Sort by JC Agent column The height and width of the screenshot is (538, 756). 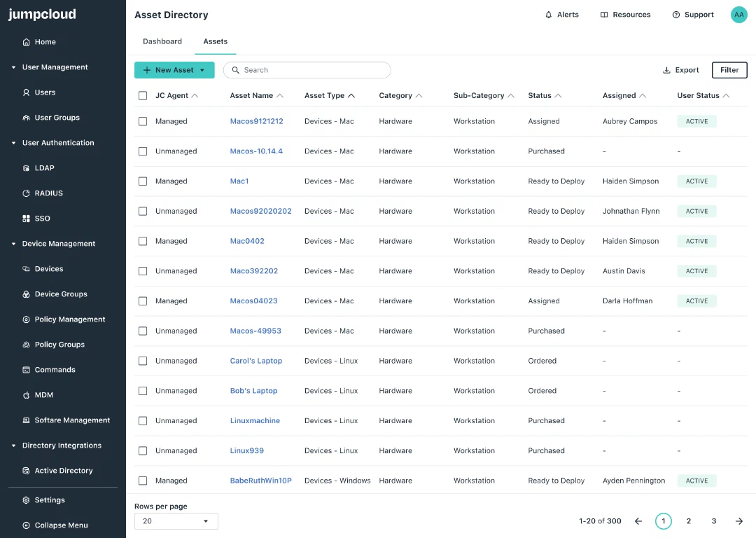click(176, 95)
